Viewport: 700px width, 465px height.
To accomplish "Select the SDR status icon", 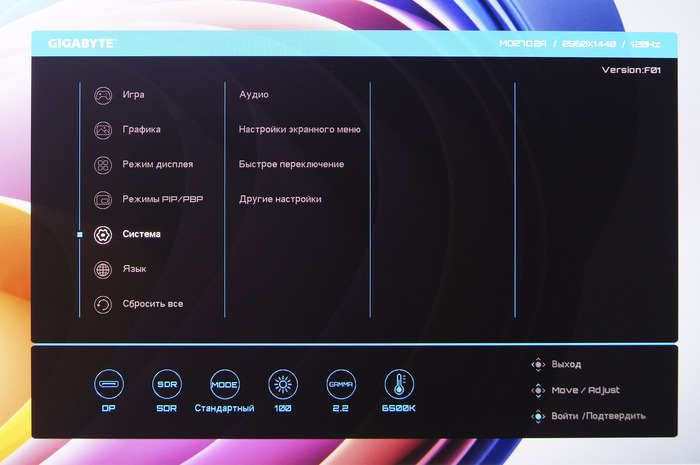I will [166, 384].
